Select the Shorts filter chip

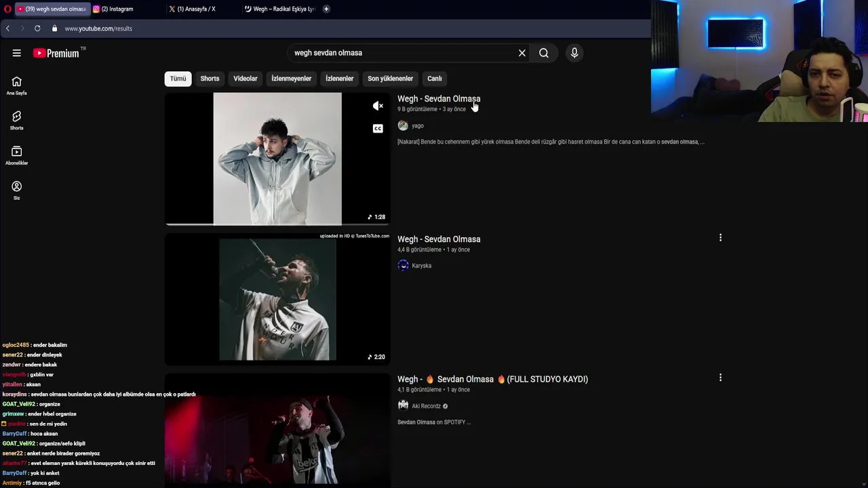click(210, 79)
